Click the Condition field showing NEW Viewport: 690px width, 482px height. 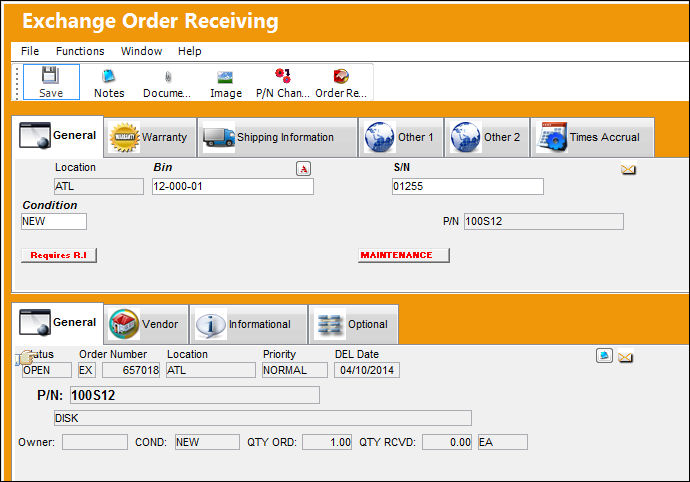(54, 221)
